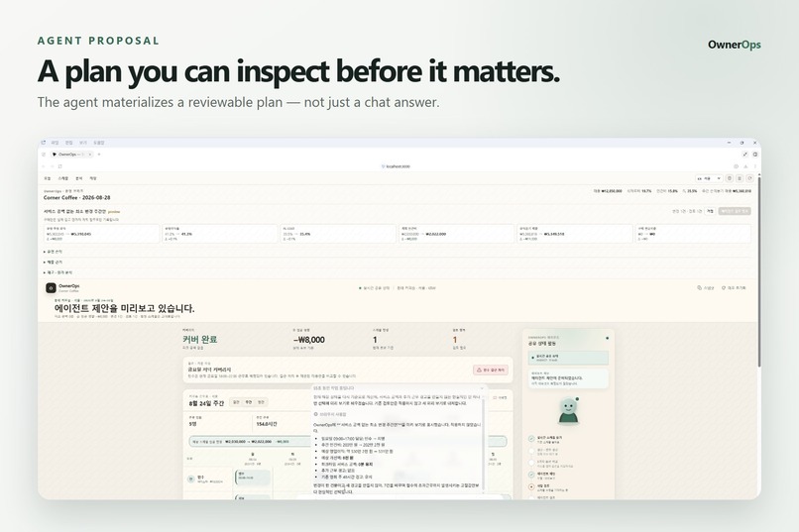Screen dimensions: 799x532
Task: Click the scrollbar inside the chat popup
Action: coord(483,443)
